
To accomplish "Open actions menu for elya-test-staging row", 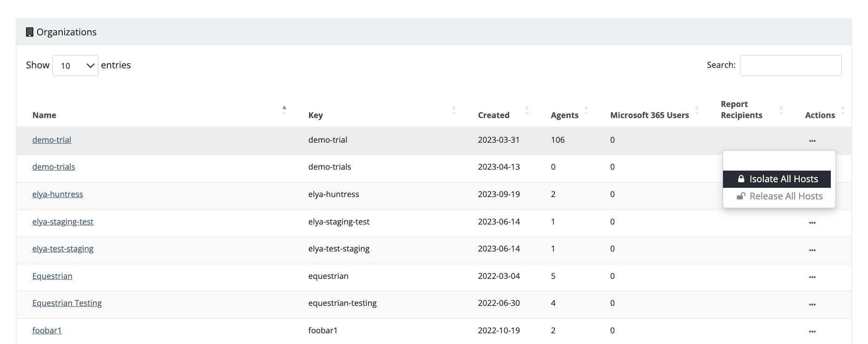I will pyautogui.click(x=812, y=250).
